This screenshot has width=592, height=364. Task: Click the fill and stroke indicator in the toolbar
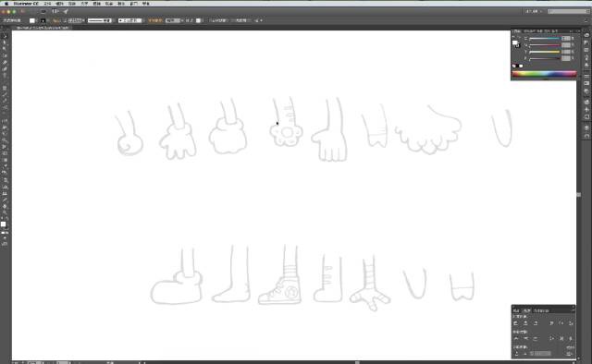(4, 225)
